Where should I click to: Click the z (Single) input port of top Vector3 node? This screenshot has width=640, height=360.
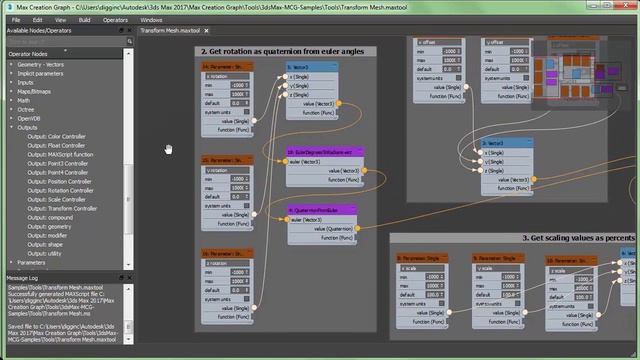285,95
